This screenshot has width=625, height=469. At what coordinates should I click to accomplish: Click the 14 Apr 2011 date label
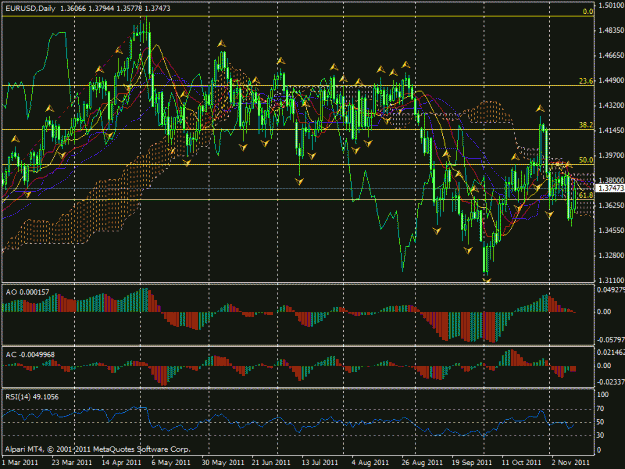pyautogui.click(x=122, y=462)
